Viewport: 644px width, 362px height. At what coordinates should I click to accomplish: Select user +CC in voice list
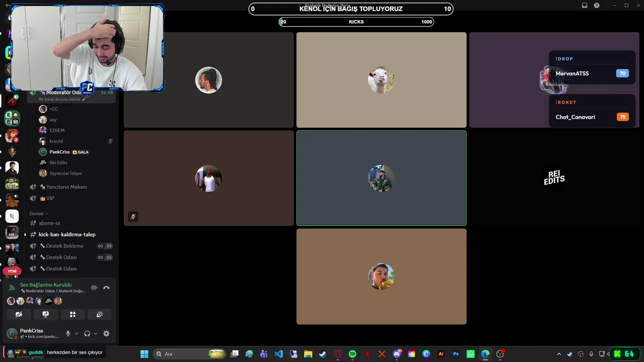(75, 109)
